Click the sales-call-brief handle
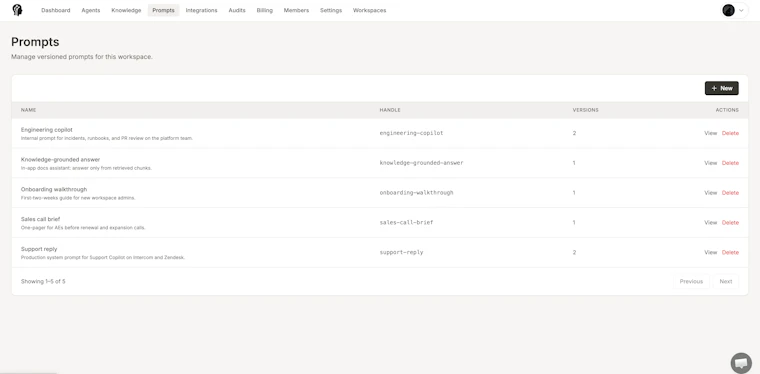Viewport: 760px width, 374px height. [406, 222]
